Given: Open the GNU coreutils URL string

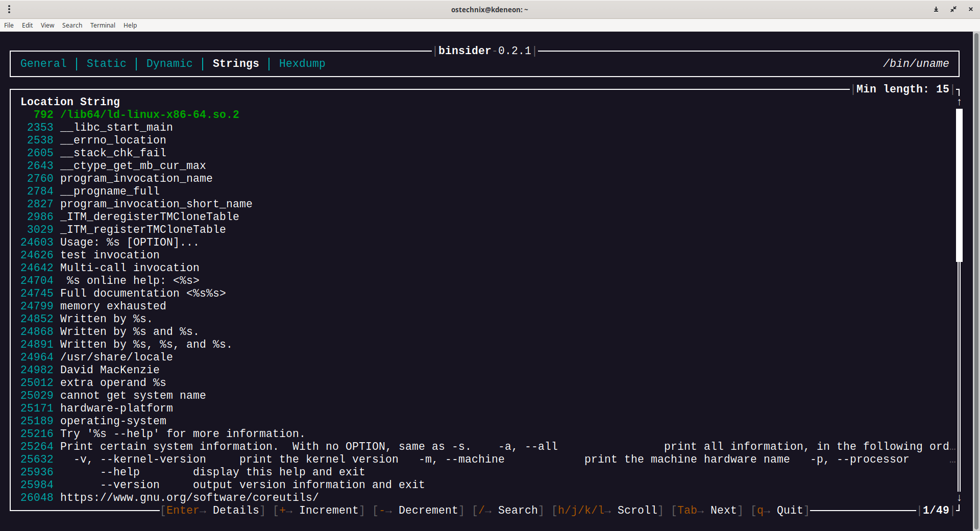Looking at the screenshot, I should click(x=189, y=497).
